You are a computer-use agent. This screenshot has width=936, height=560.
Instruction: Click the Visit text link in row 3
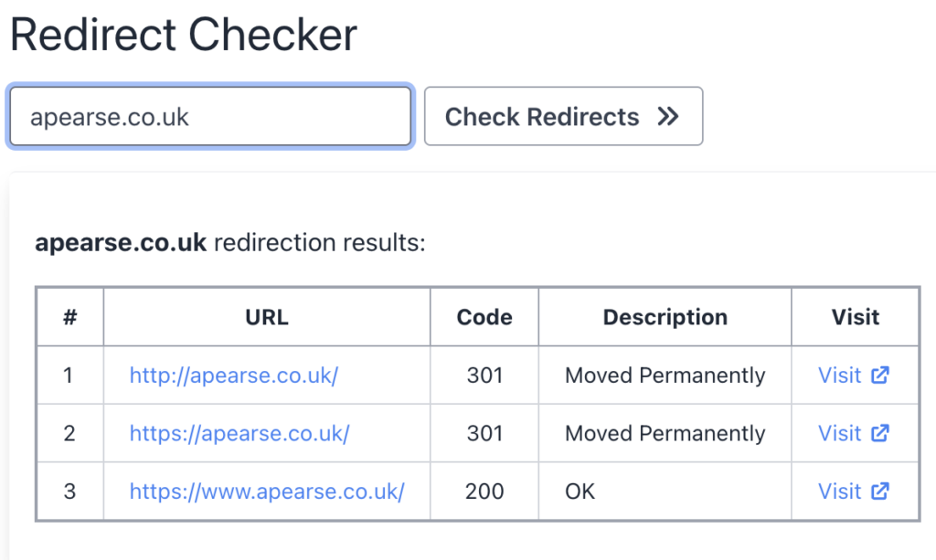tap(839, 491)
